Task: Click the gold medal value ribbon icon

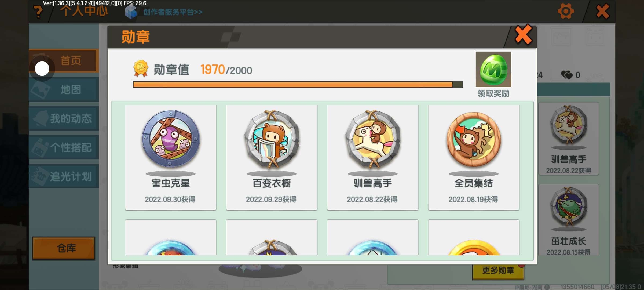Action: coord(141,68)
